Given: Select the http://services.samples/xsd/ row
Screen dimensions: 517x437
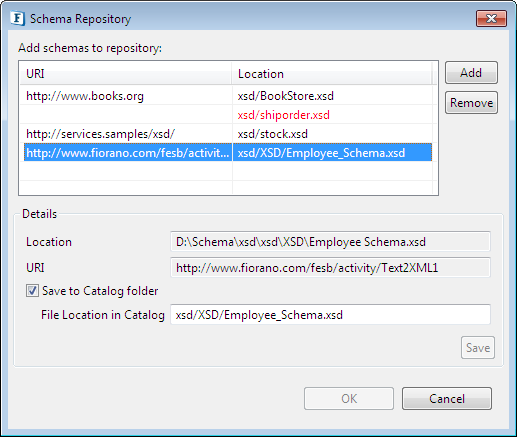Looking at the screenshot, I should pyautogui.click(x=228, y=134).
